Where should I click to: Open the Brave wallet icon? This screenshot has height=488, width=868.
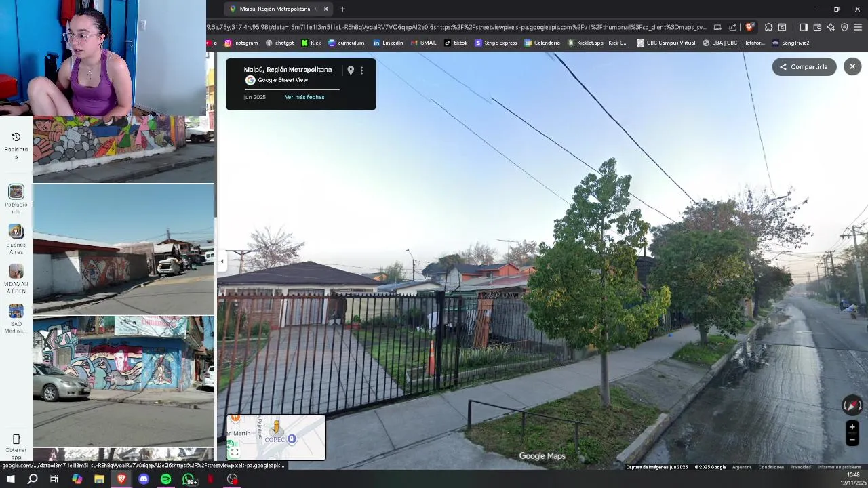coord(817,27)
